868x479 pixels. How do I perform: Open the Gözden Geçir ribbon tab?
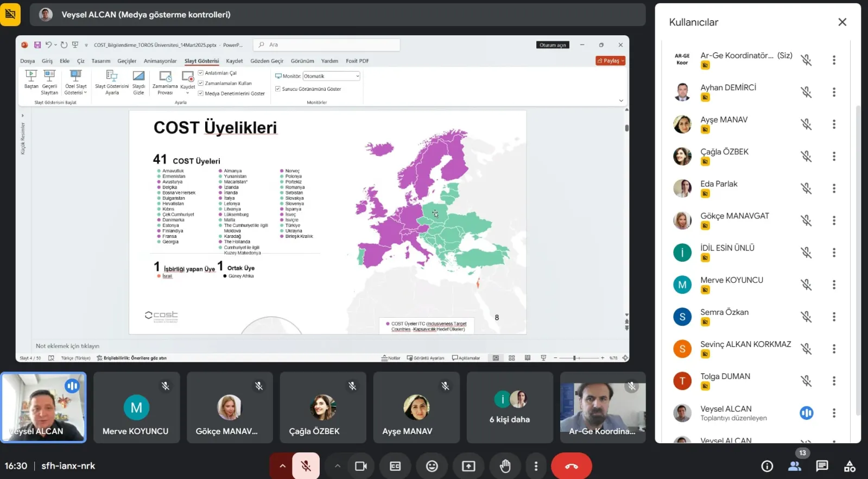pos(267,61)
